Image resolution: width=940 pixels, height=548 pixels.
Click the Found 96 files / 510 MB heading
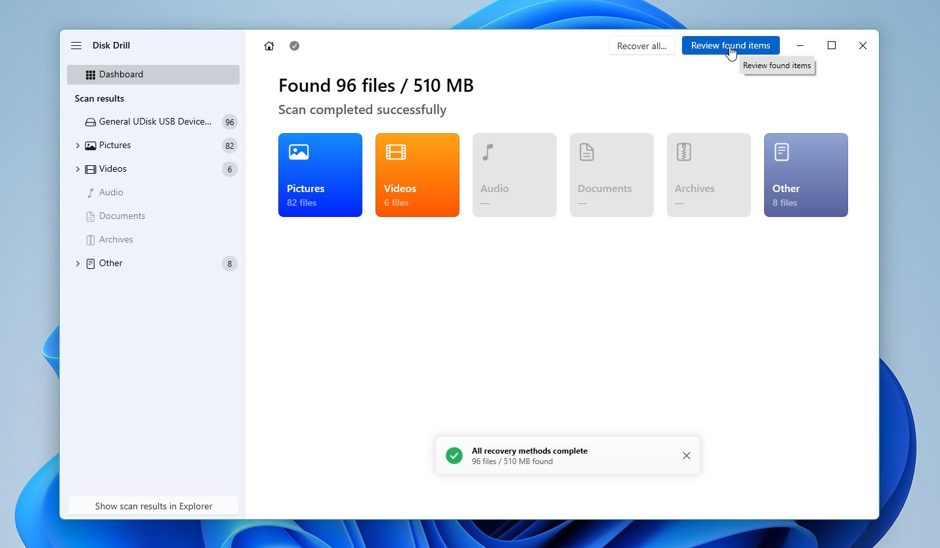(x=376, y=86)
